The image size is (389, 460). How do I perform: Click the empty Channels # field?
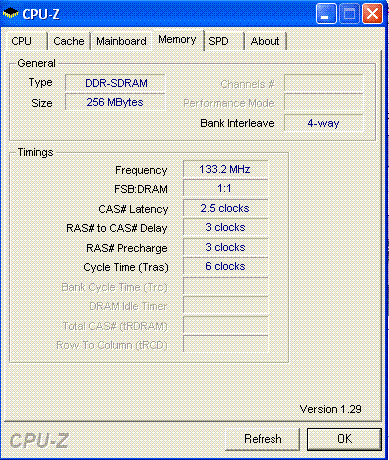pos(323,83)
